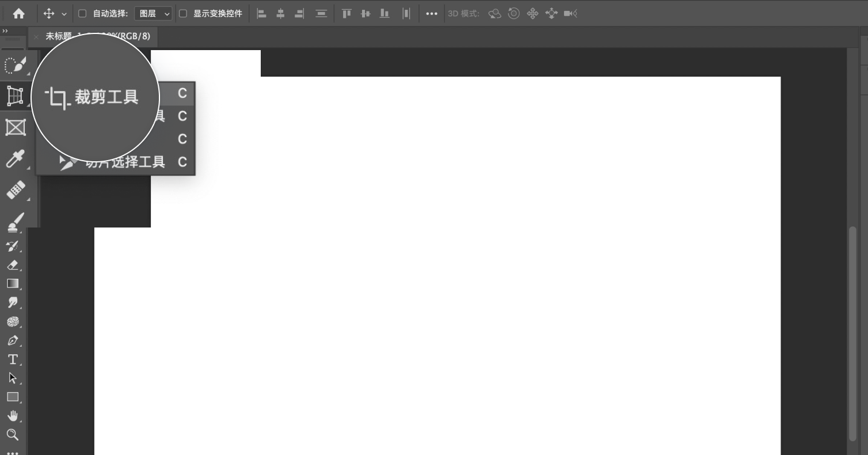868x455 pixels.
Task: Select the Clone Stamp tool
Action: (15, 222)
